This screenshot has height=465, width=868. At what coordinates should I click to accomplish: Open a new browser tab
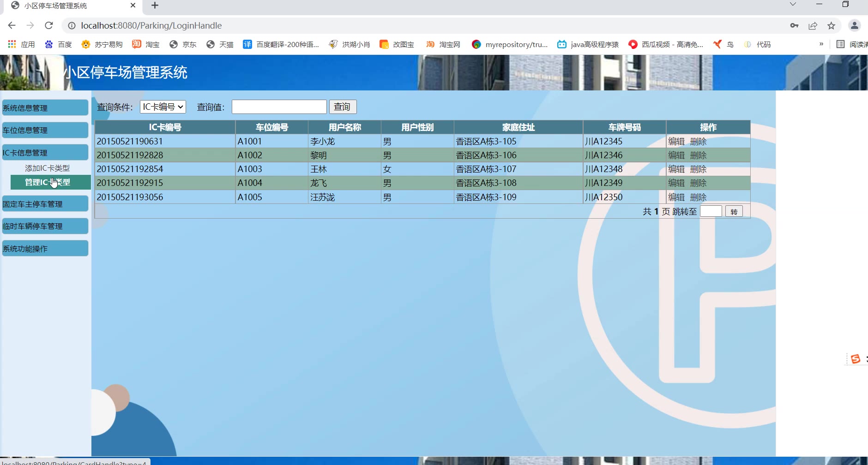155,6
